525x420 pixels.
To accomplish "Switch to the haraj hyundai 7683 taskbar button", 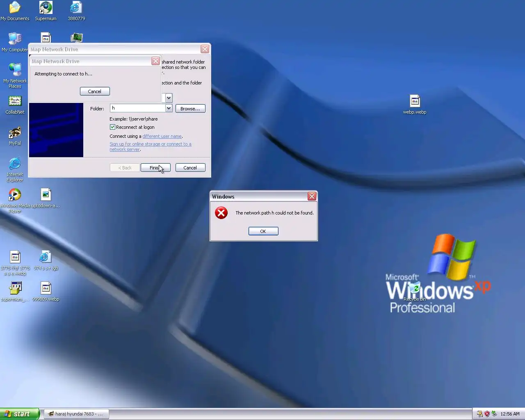I will [76, 414].
